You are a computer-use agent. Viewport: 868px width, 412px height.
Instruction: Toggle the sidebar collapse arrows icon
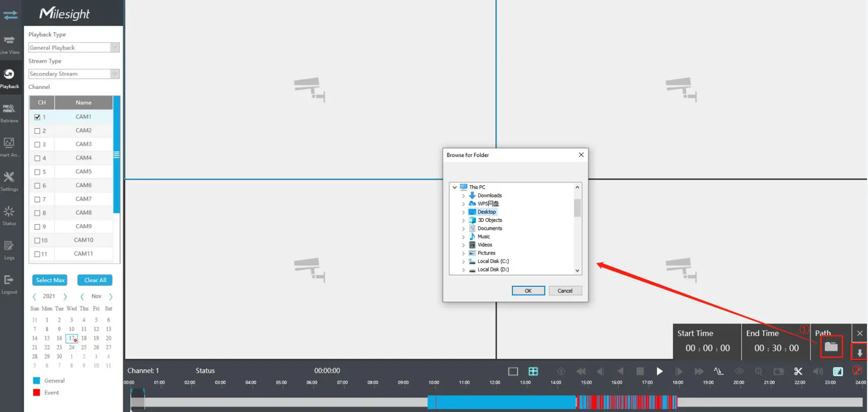click(10, 15)
